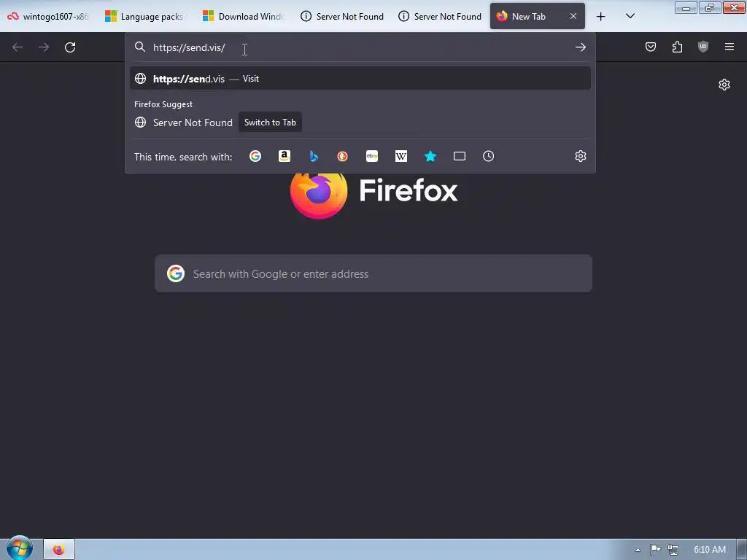Open the Action Center flag icon
Image resolution: width=747 pixels, height=560 pixels.
point(656,550)
